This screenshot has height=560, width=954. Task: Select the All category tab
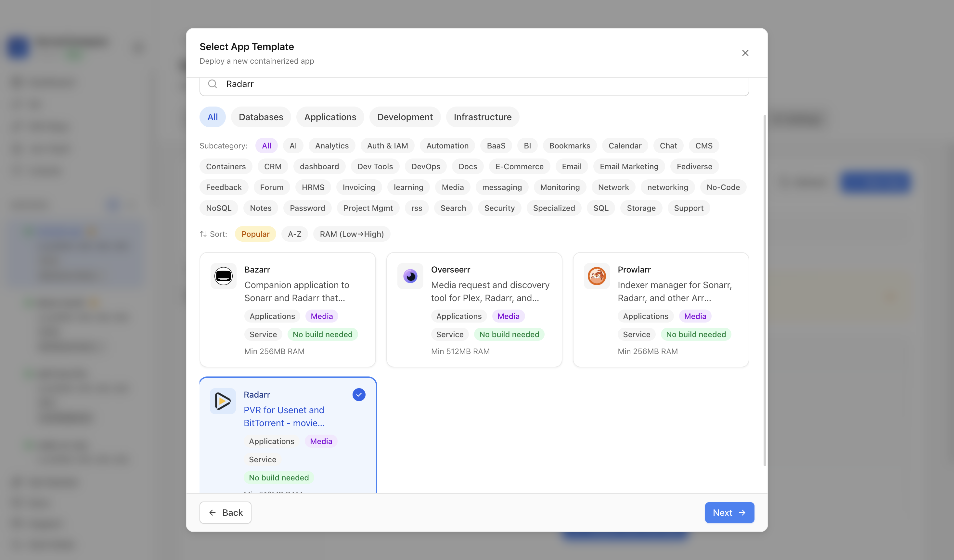pyautogui.click(x=213, y=117)
